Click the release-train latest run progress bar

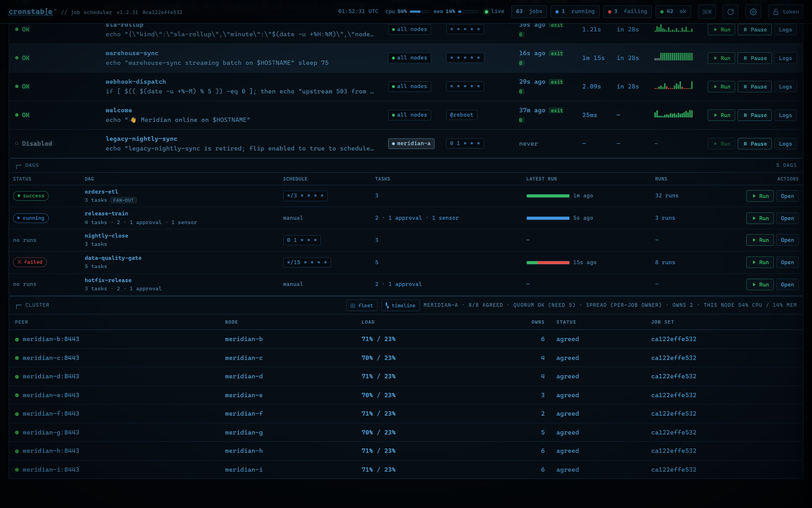tap(548, 218)
